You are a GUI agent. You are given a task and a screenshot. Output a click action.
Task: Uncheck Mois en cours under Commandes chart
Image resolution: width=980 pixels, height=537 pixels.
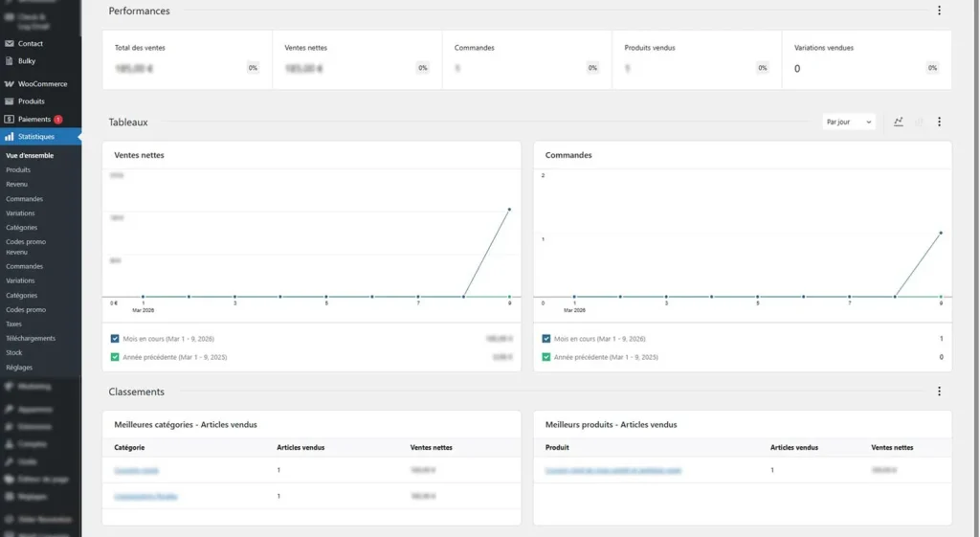tap(546, 339)
